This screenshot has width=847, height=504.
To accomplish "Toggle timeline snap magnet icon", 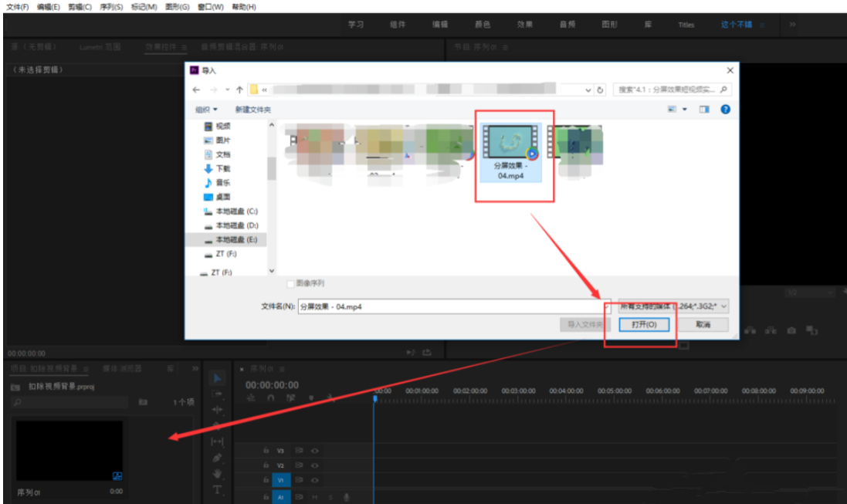I will [x=271, y=398].
